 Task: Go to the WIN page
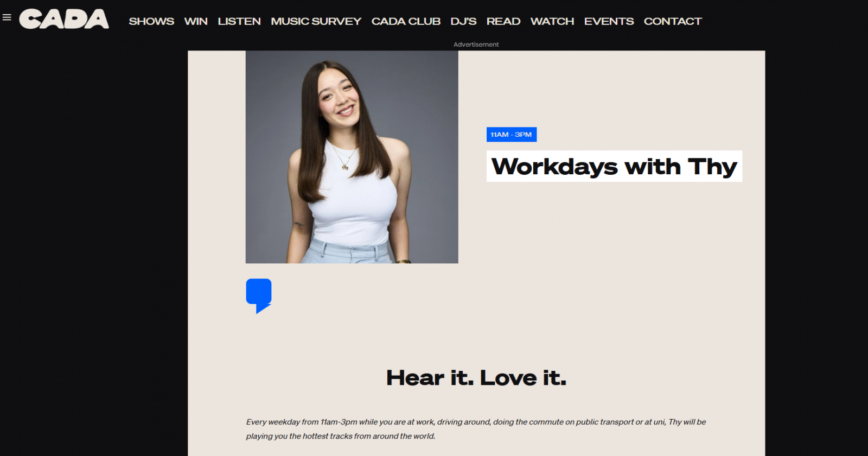point(196,21)
